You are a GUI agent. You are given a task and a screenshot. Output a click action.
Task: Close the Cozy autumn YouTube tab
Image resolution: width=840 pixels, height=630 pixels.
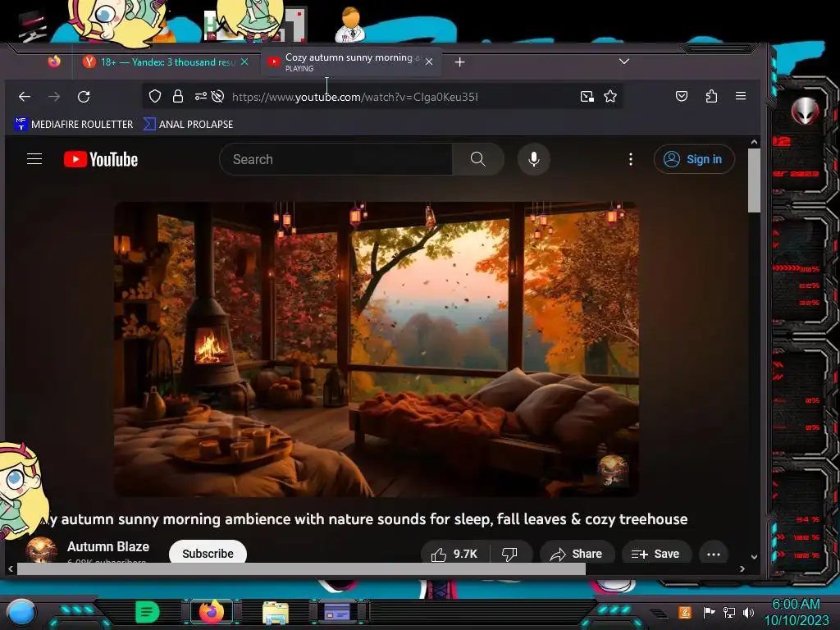428,62
